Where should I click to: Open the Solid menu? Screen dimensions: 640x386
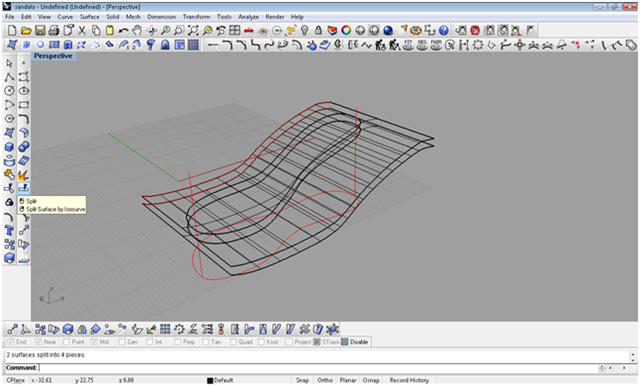pos(113,17)
